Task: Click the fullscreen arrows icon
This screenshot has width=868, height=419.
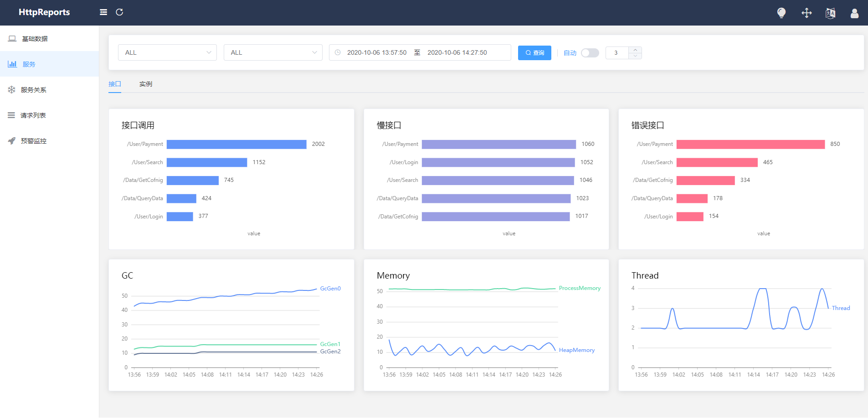Action: [x=806, y=13]
